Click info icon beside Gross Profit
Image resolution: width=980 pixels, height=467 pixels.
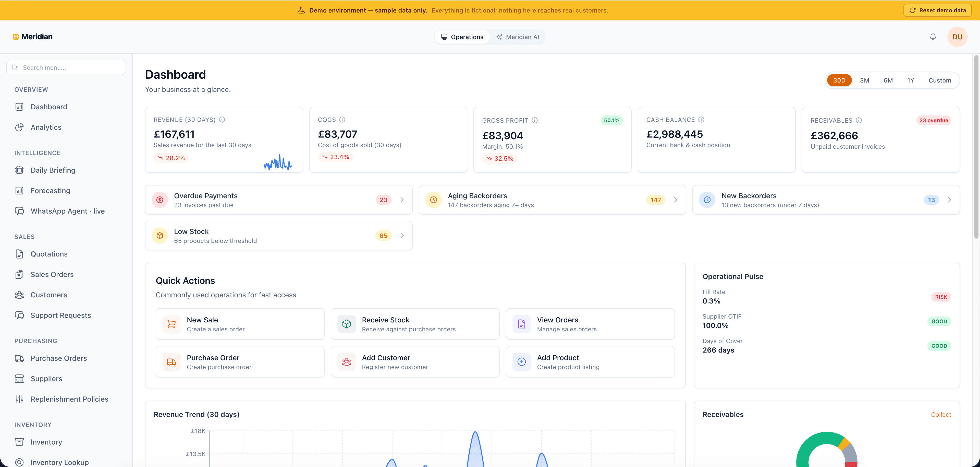tap(534, 120)
